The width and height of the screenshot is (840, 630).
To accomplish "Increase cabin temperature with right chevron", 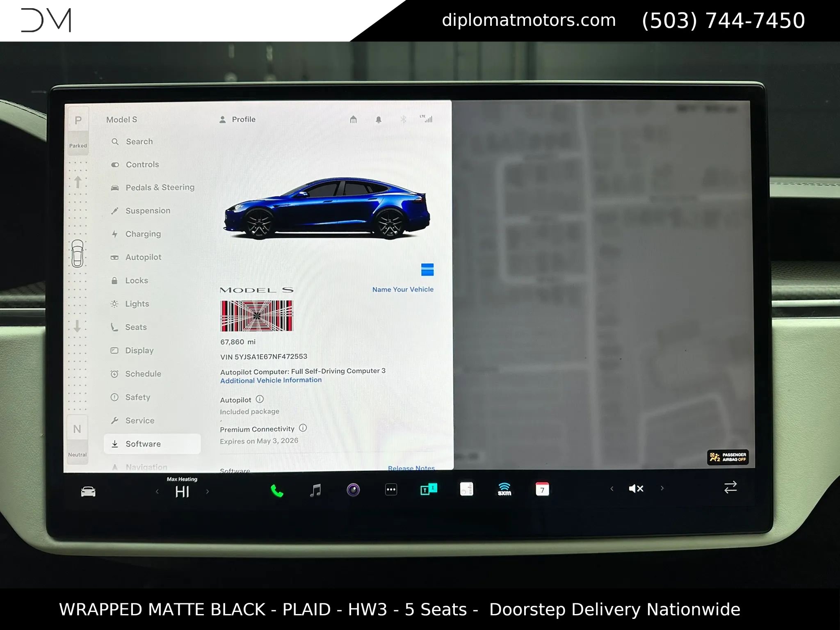I will 208,491.
